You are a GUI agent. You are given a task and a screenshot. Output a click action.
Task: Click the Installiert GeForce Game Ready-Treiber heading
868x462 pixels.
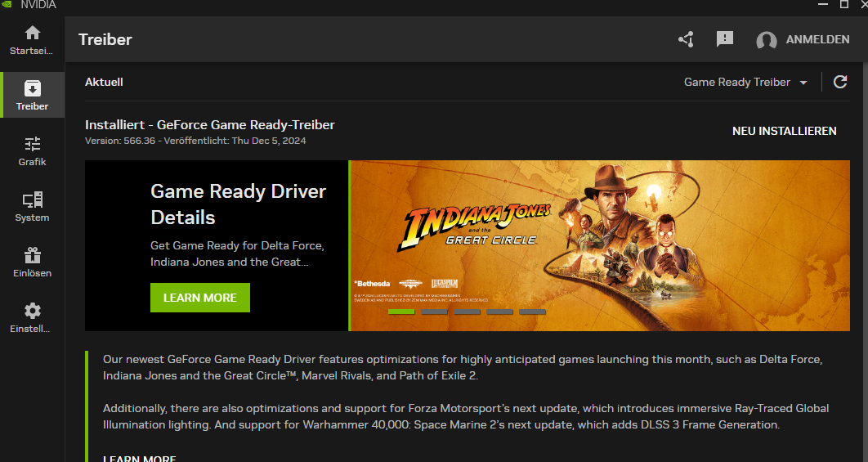tap(210, 124)
